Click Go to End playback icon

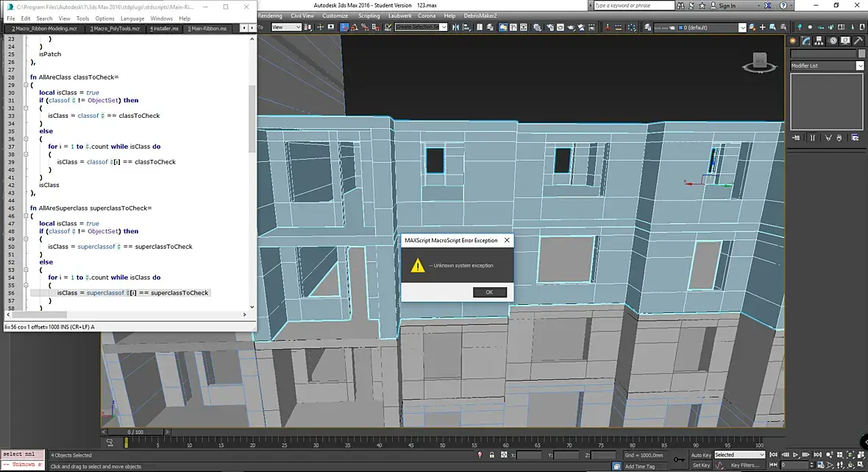point(817,455)
